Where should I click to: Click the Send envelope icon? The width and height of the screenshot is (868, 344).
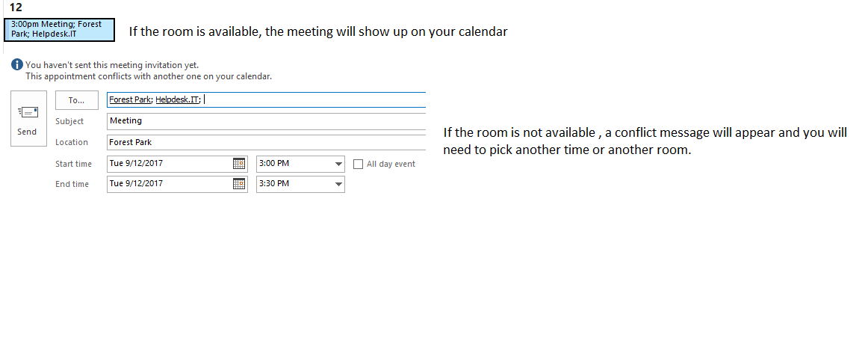pos(27,112)
